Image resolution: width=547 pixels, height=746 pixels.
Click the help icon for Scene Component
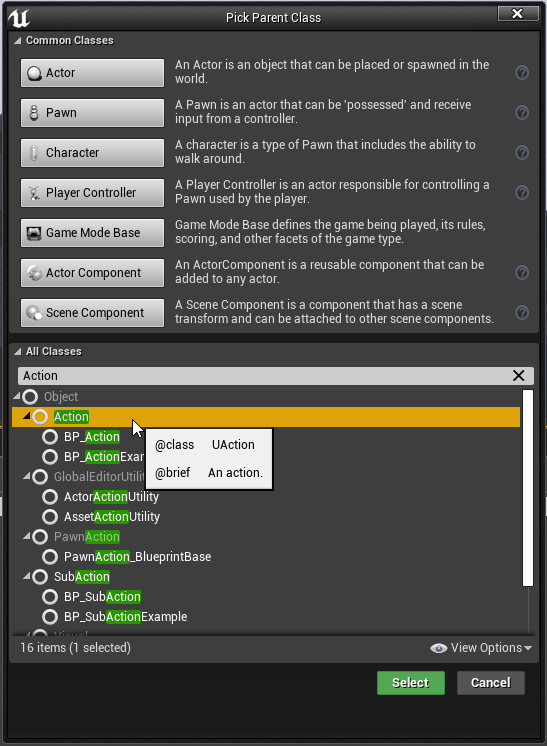point(522,313)
